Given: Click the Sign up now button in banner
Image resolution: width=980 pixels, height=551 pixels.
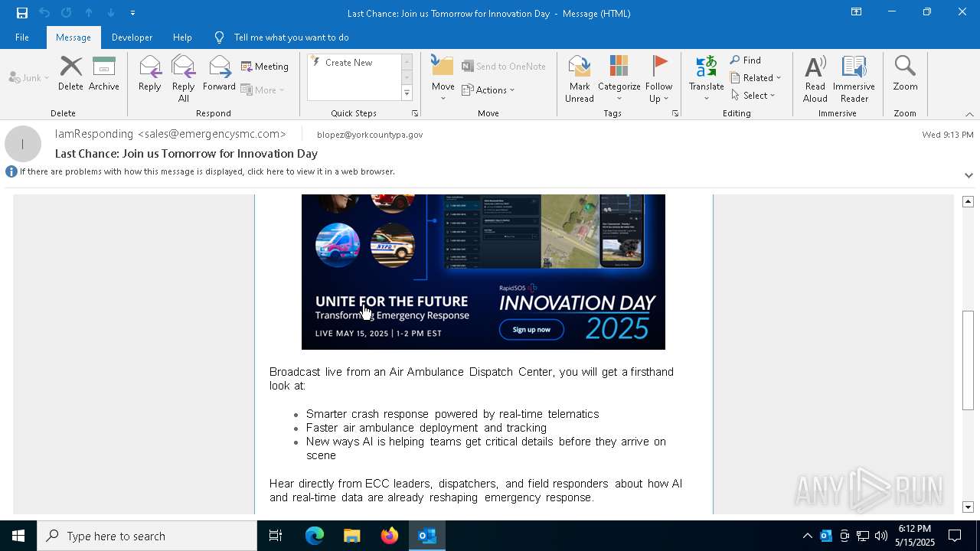Looking at the screenshot, I should 531,330.
